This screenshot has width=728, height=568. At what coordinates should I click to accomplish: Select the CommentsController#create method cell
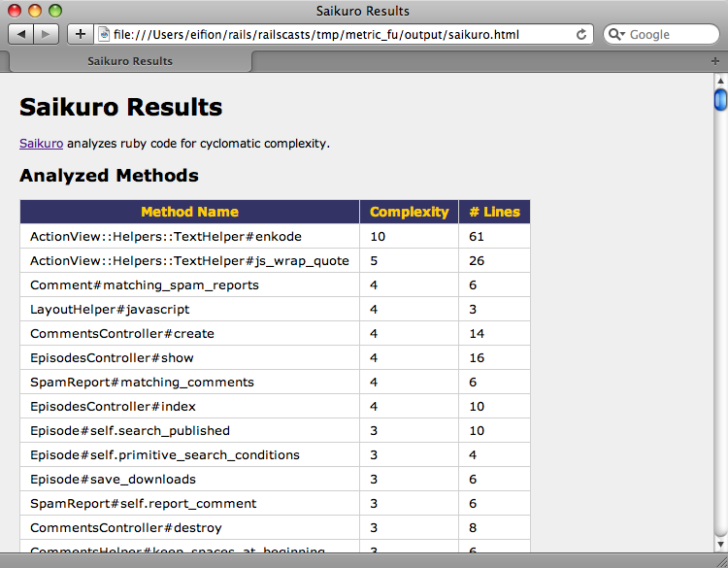[190, 333]
